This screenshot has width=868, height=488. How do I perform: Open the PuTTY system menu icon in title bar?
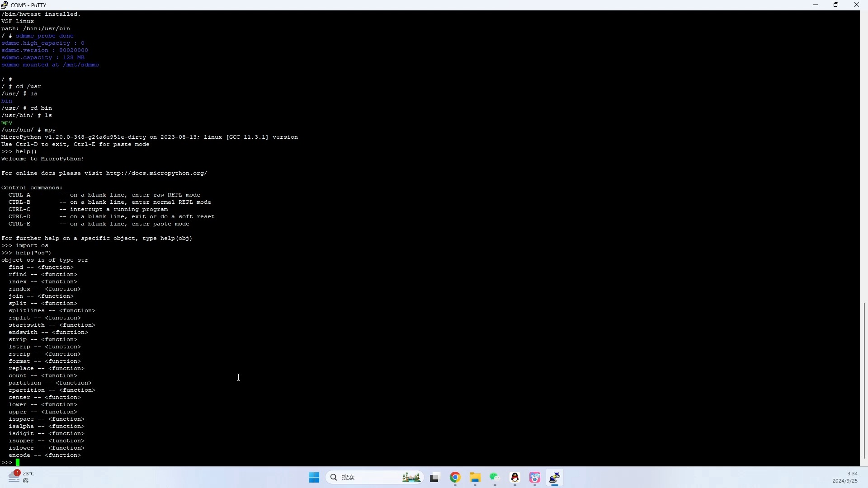click(5, 5)
